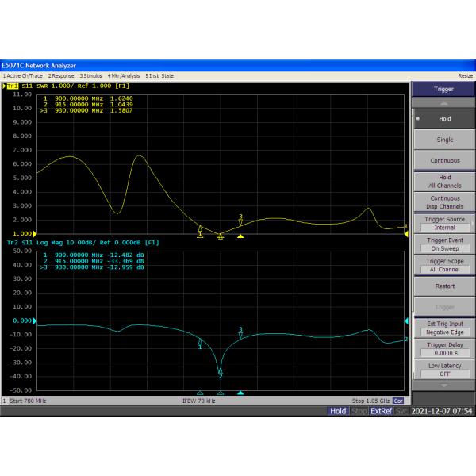Click softkey menu scroll-down arrow
The width and height of the screenshot is (476, 476).
(x=443, y=386)
